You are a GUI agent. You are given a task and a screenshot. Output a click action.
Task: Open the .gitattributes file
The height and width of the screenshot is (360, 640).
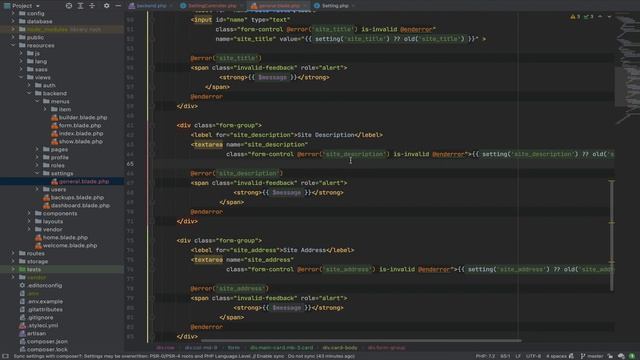click(x=41, y=309)
